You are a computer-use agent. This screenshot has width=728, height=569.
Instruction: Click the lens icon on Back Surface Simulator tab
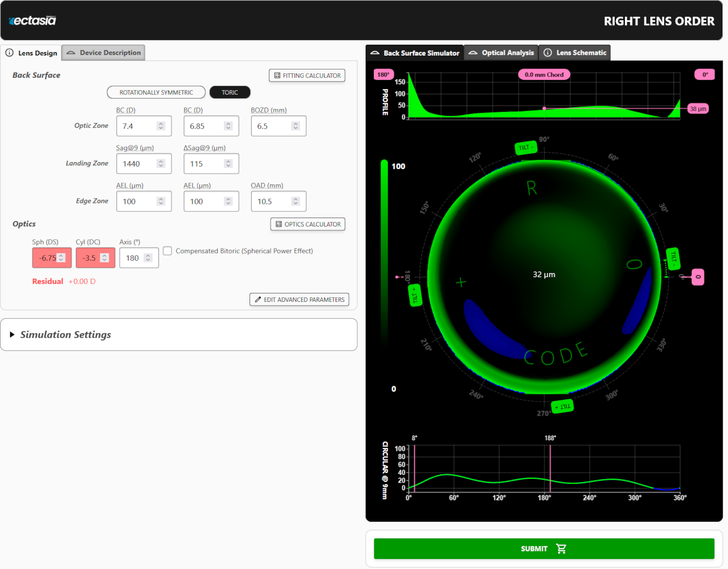(375, 53)
